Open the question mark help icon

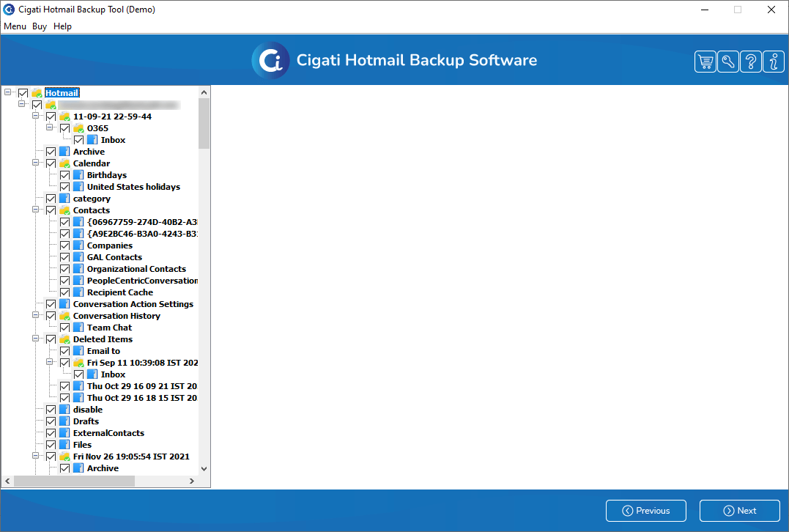751,62
